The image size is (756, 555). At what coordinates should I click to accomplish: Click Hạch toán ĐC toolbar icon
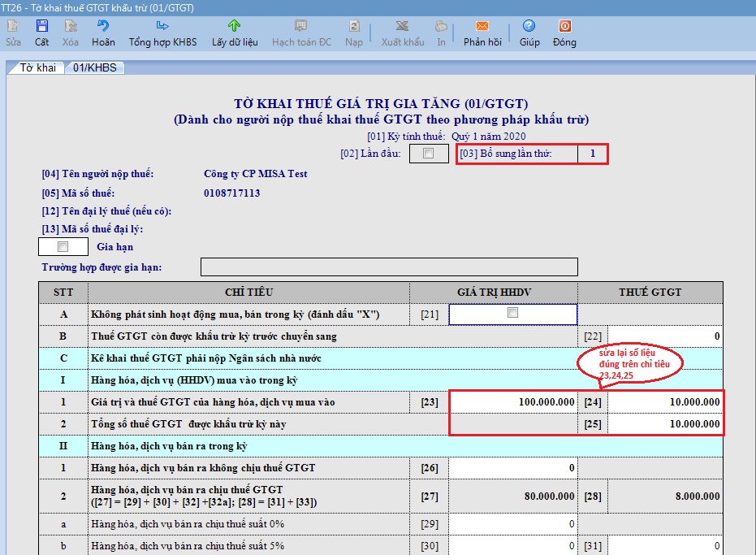pos(300,26)
